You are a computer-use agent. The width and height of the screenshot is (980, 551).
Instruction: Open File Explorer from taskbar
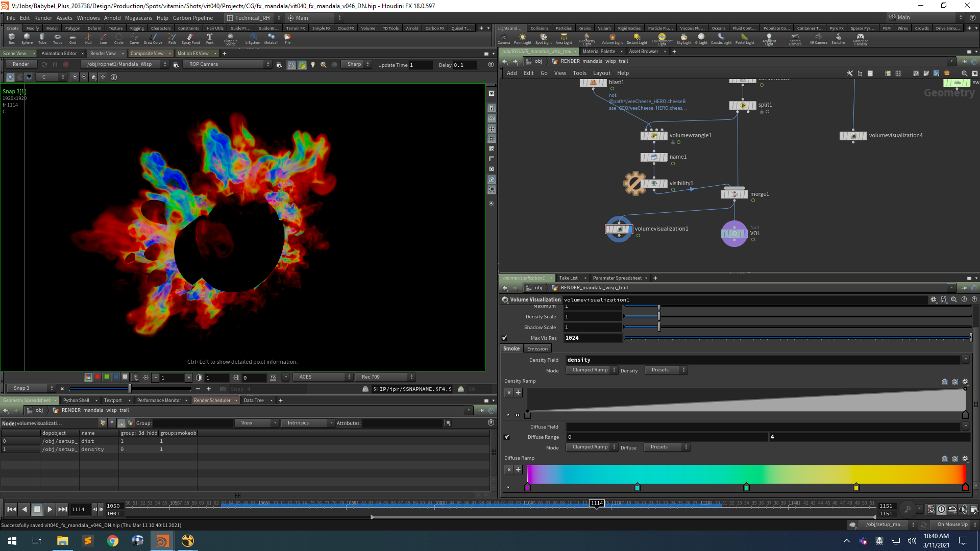coord(62,541)
